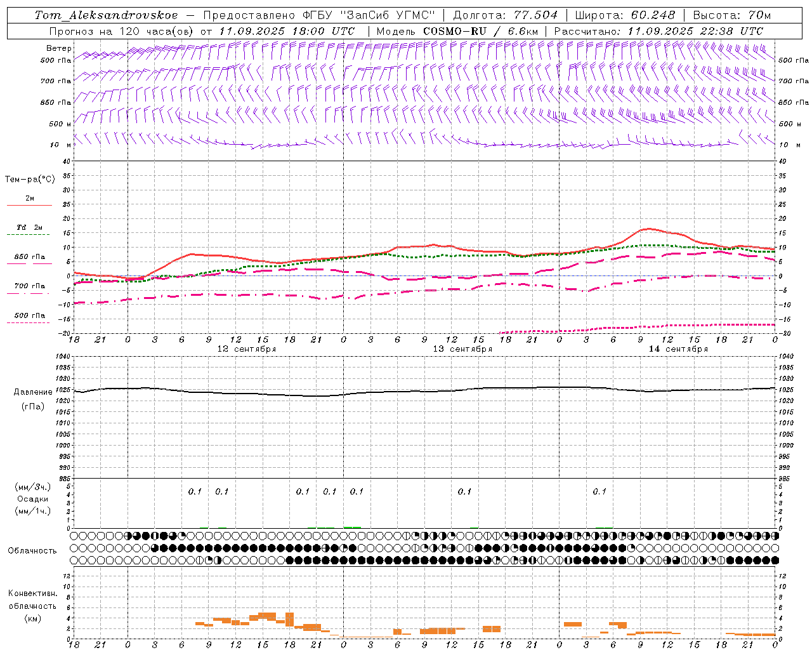This screenshot has height=650, width=812.
Task: Click the (км) unit label of convective panel
Action: point(33,618)
